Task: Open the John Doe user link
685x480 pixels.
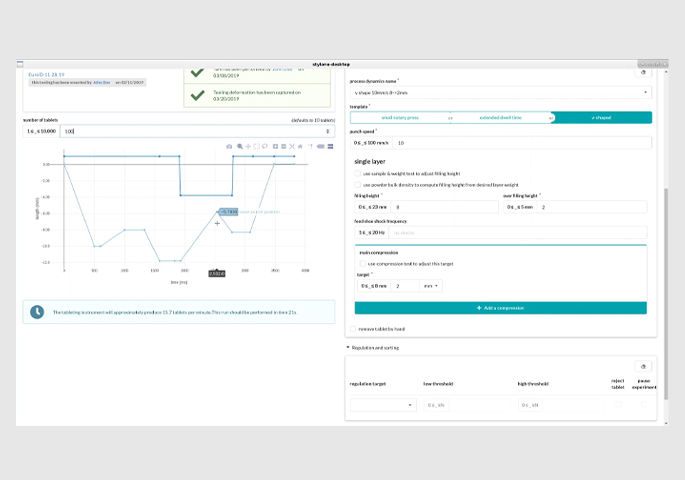Action: [101, 83]
